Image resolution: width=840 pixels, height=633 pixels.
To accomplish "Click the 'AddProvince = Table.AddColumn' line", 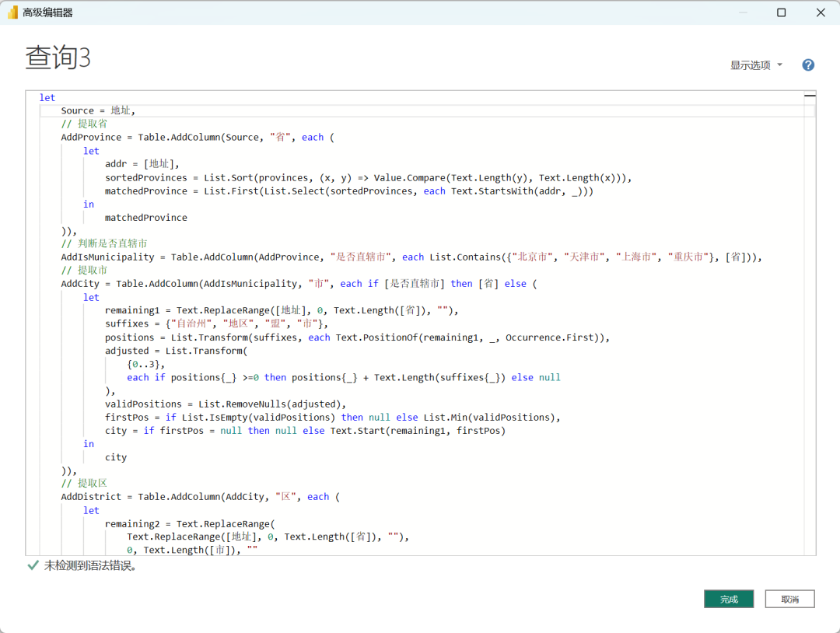I will tap(198, 137).
